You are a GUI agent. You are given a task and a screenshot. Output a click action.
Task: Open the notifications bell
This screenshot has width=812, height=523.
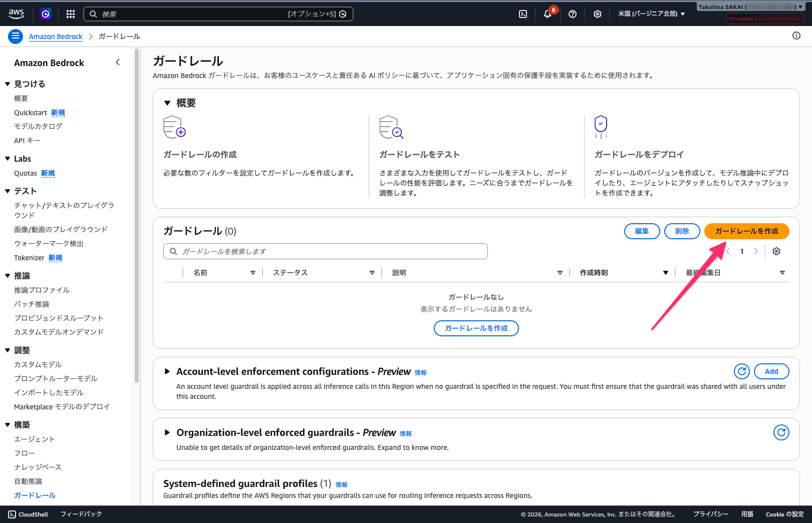[x=548, y=14]
